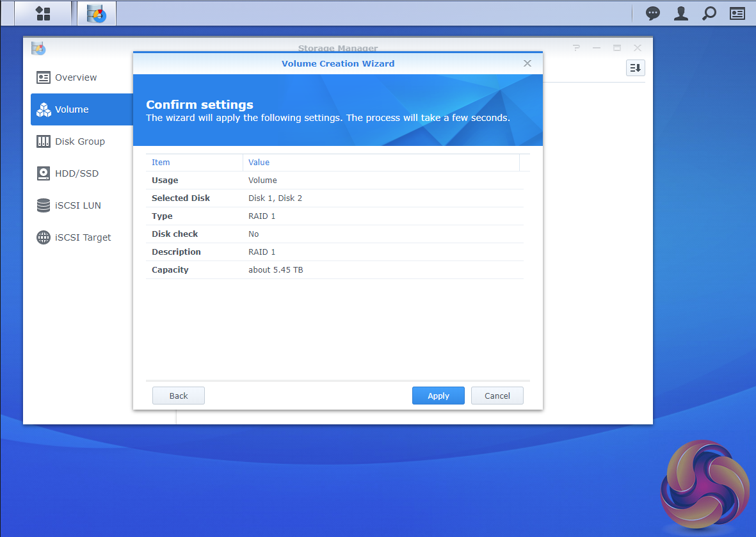This screenshot has width=756, height=537.
Task: Click the Disk check 'No' value
Action: point(253,234)
